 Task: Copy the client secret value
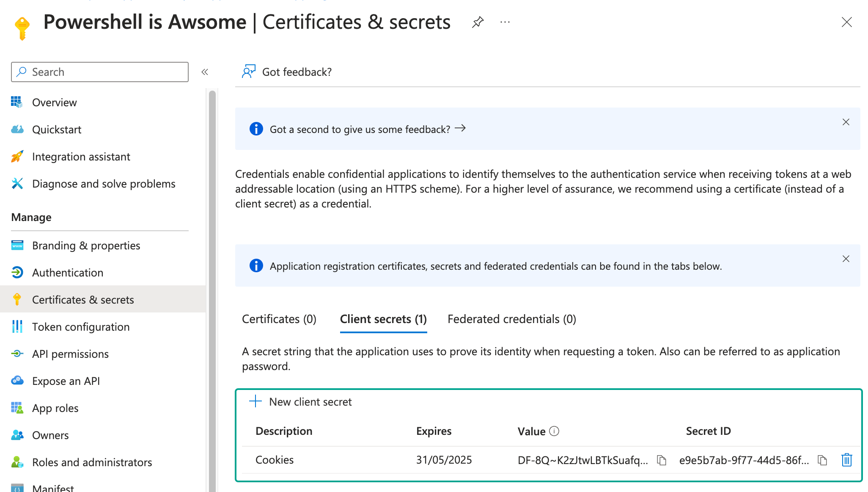coord(662,460)
